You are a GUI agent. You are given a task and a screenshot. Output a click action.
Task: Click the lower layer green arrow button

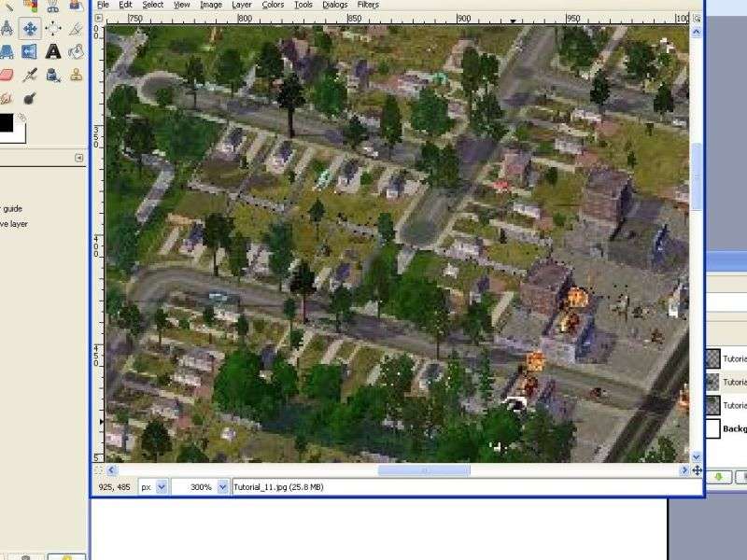click(719, 477)
